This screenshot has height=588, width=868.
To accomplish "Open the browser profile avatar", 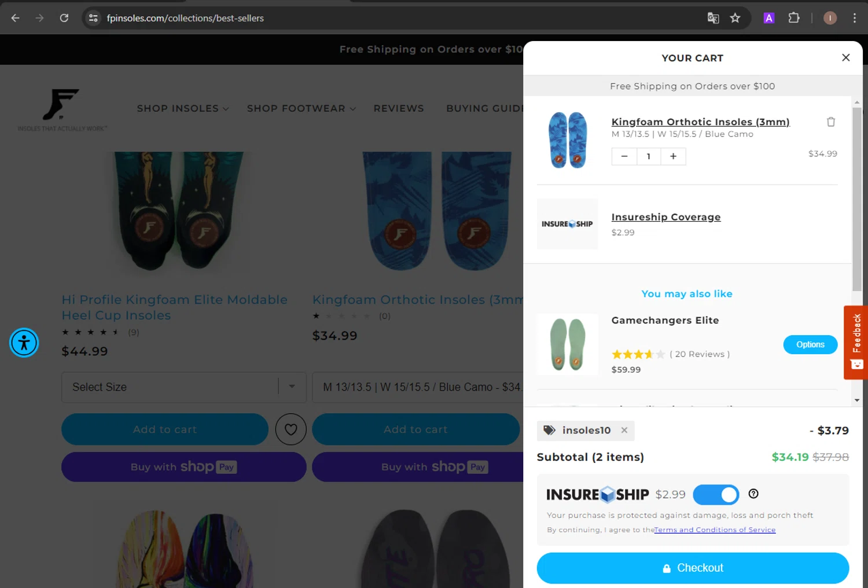I will point(830,18).
